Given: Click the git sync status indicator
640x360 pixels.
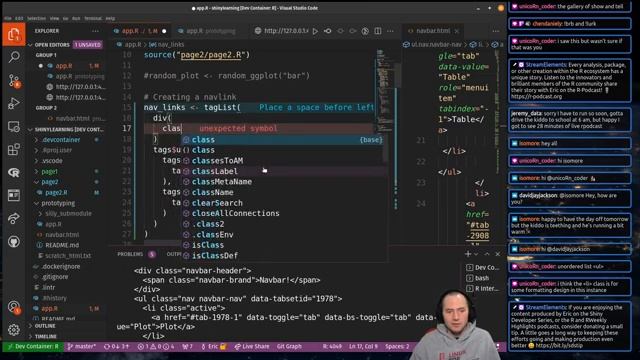Looking at the screenshot, I should 116,347.
